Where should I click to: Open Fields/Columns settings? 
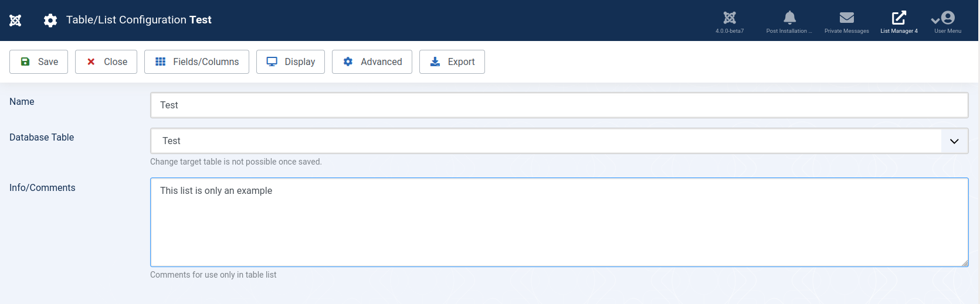pos(196,62)
